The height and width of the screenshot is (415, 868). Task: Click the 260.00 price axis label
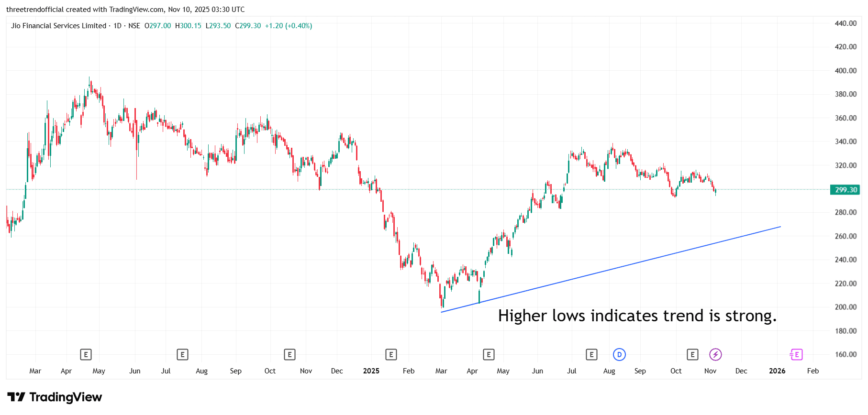tap(846, 236)
